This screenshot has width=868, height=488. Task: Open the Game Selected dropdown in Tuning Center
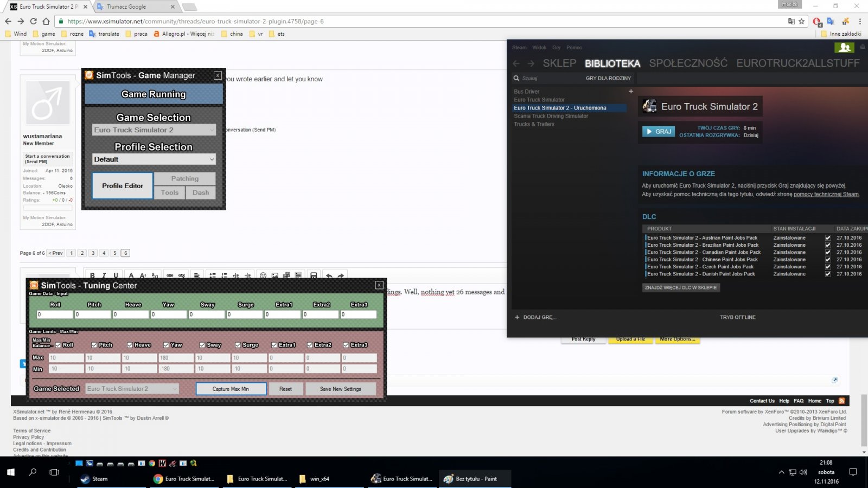[x=132, y=389]
